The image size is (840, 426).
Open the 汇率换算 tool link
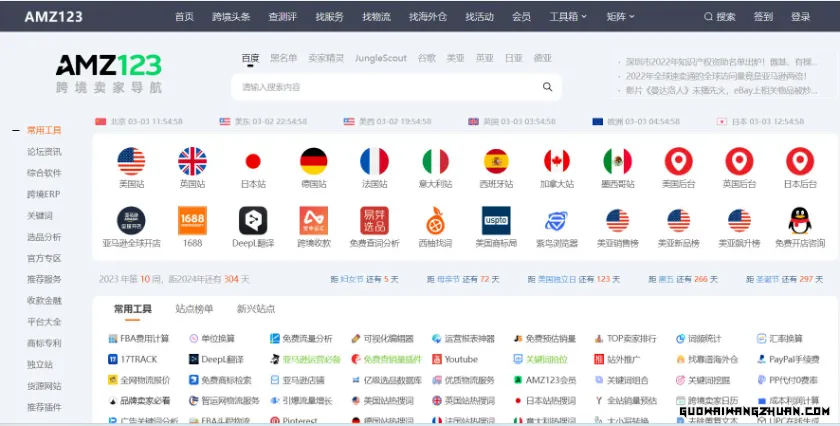click(x=779, y=339)
